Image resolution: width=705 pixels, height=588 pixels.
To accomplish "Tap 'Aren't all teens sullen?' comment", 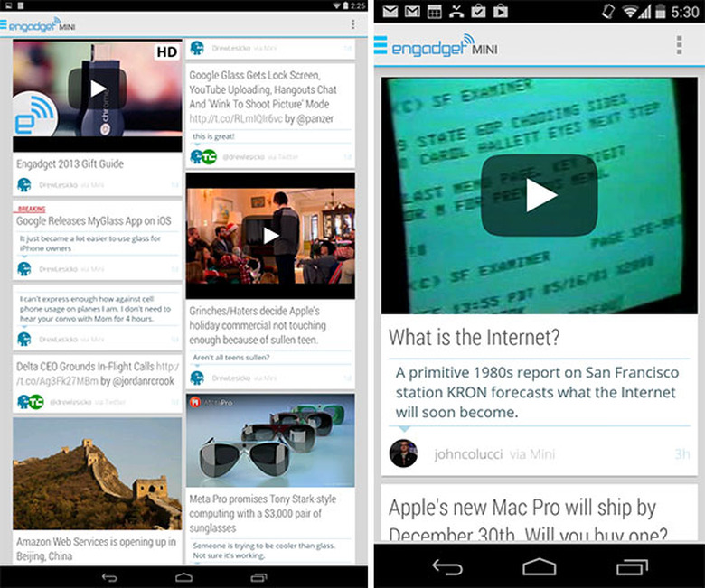I will pyautogui.click(x=231, y=357).
